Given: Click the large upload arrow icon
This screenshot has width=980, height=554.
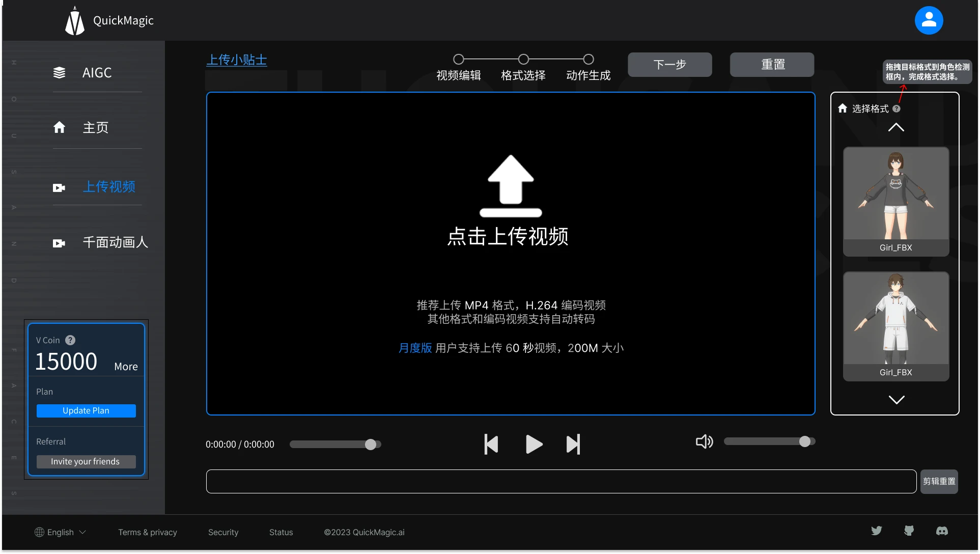Looking at the screenshot, I should 511,186.
